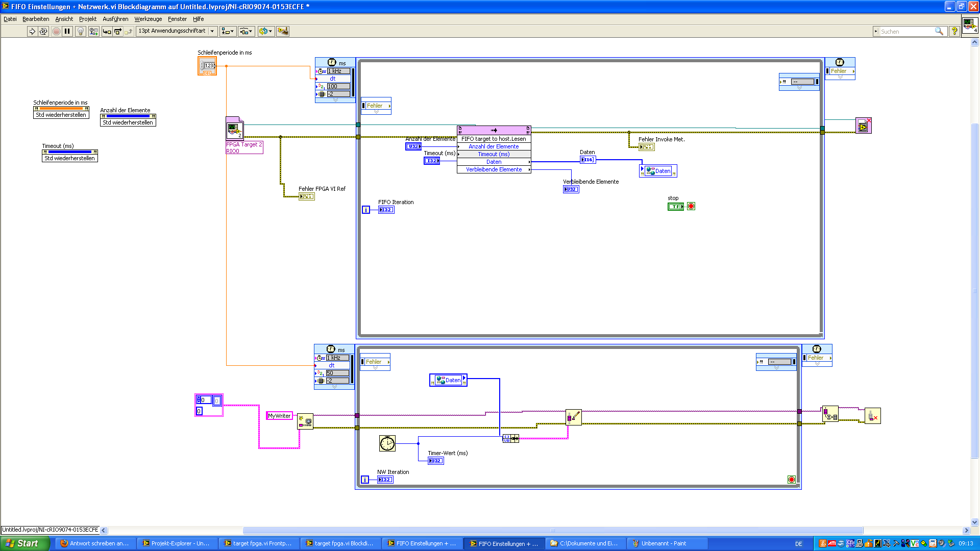Open the Align Objects dropdown
This screenshot has height=551, width=980.
pyautogui.click(x=228, y=32)
